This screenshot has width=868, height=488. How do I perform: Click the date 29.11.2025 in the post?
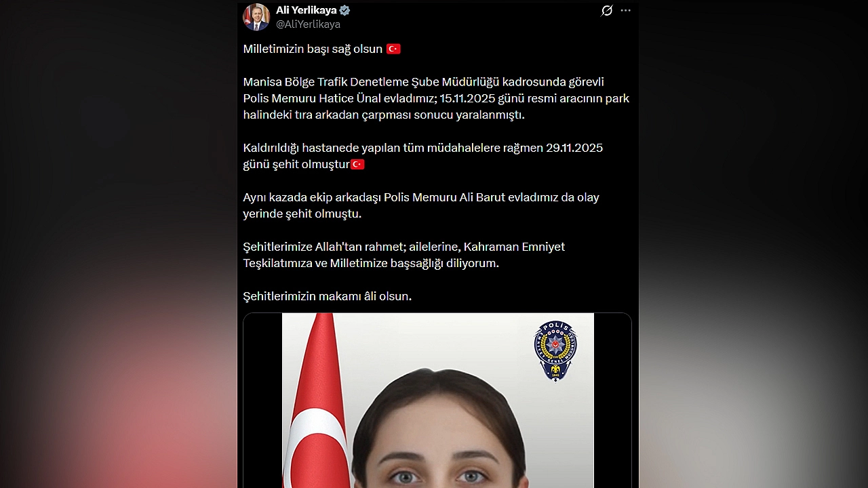tap(574, 148)
